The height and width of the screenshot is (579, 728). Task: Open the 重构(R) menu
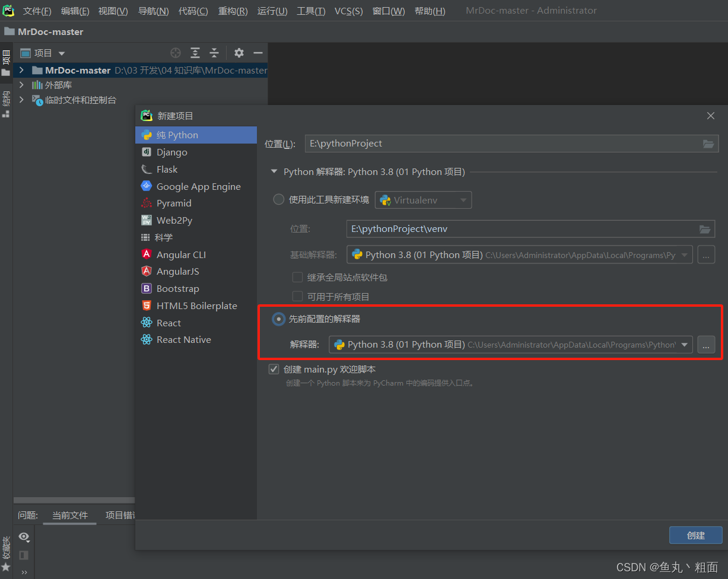(x=233, y=11)
